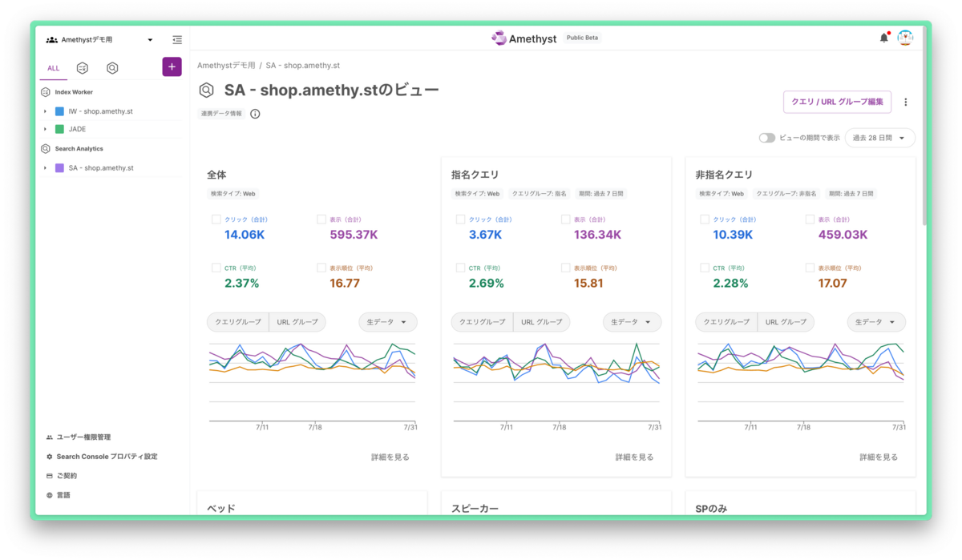Select the Search Analytics filter tab icon

(x=112, y=68)
